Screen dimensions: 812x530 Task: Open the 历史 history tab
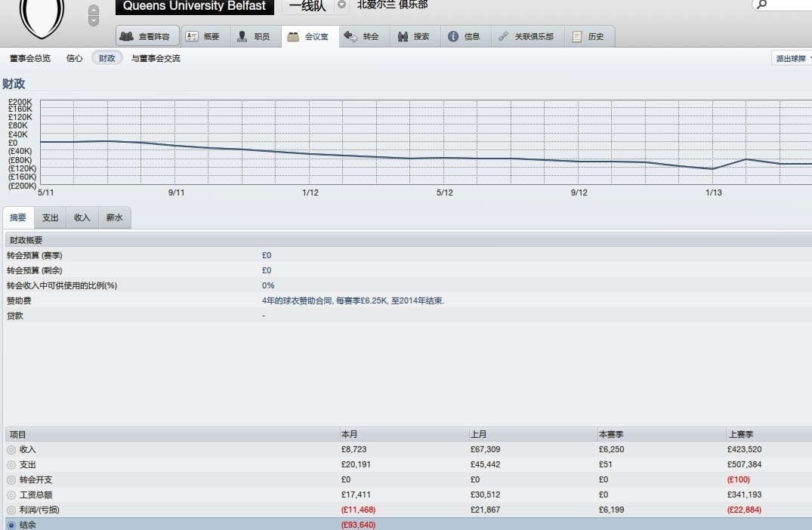point(588,36)
